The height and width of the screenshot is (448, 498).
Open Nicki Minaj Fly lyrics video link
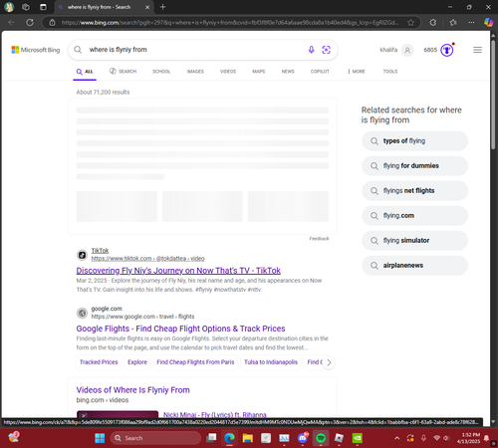point(214,414)
